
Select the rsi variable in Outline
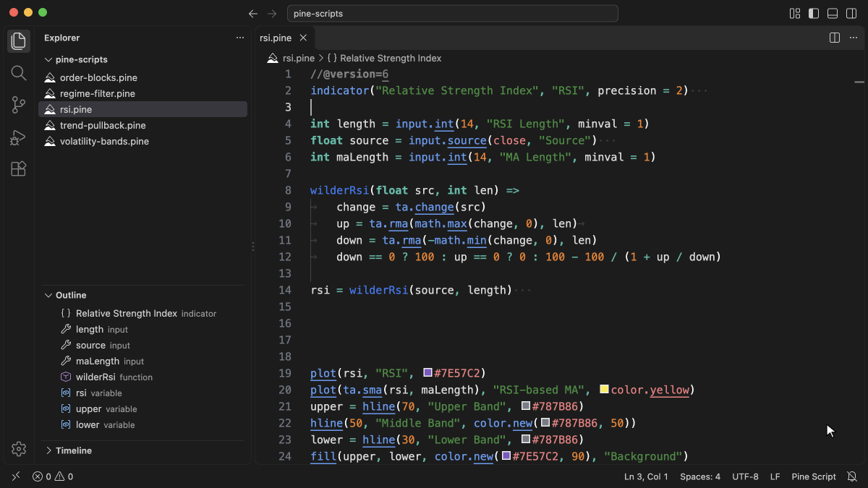tap(143, 393)
